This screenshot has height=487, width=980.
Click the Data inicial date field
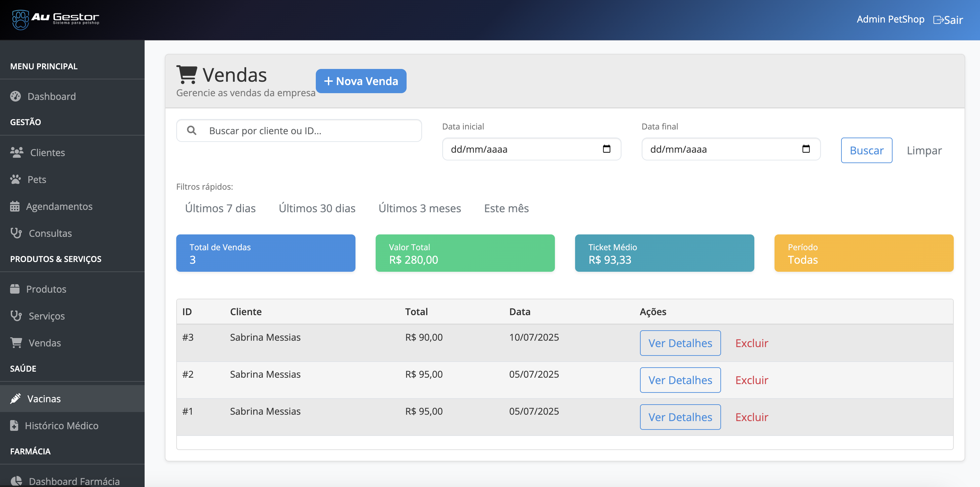point(531,149)
